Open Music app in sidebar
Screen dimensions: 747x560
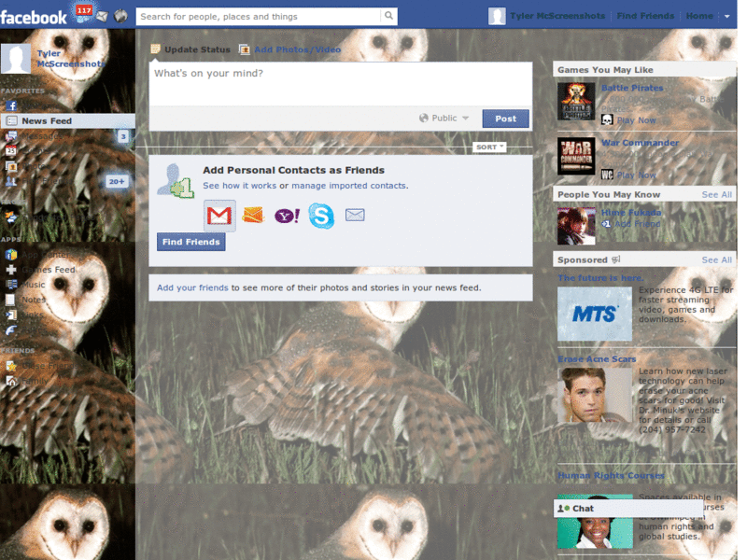click(26, 285)
